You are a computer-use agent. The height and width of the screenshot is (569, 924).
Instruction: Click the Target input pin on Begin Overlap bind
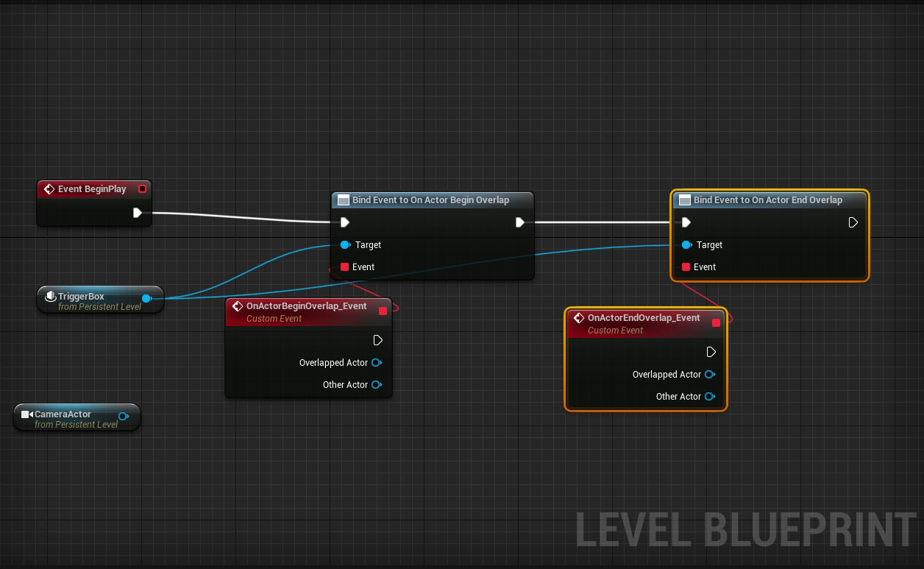(x=346, y=244)
